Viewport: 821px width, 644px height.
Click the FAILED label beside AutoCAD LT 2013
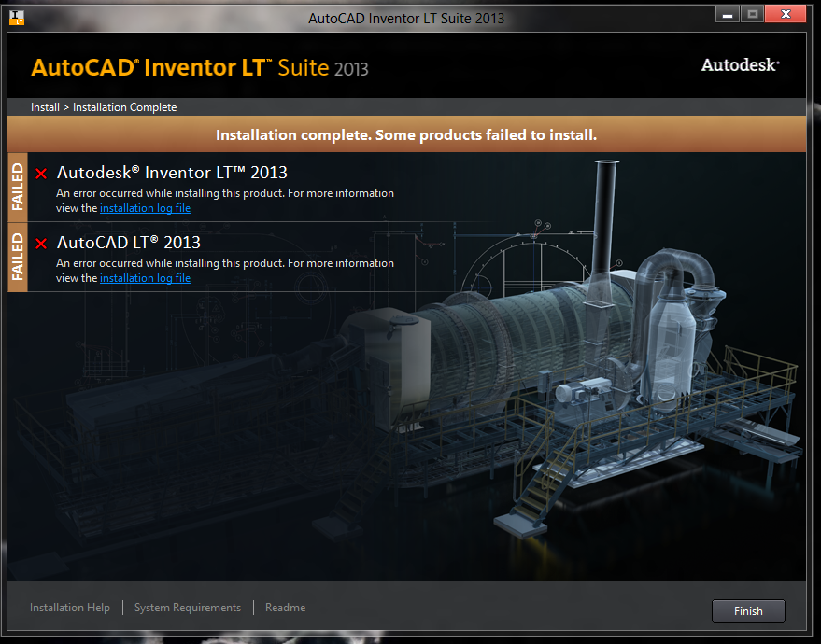(x=18, y=257)
